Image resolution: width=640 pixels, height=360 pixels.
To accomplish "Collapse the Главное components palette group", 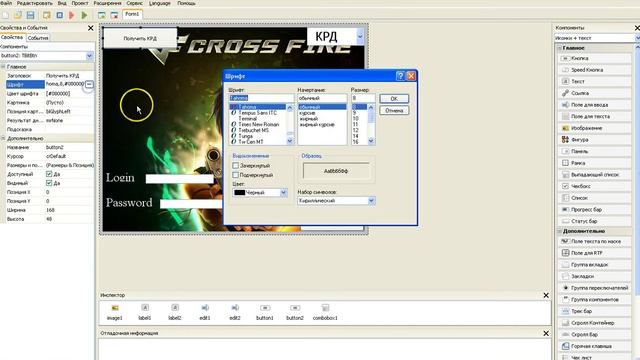I will point(560,48).
